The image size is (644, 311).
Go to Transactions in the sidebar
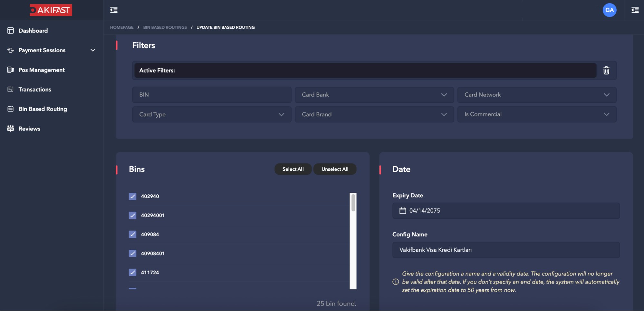[x=35, y=90]
